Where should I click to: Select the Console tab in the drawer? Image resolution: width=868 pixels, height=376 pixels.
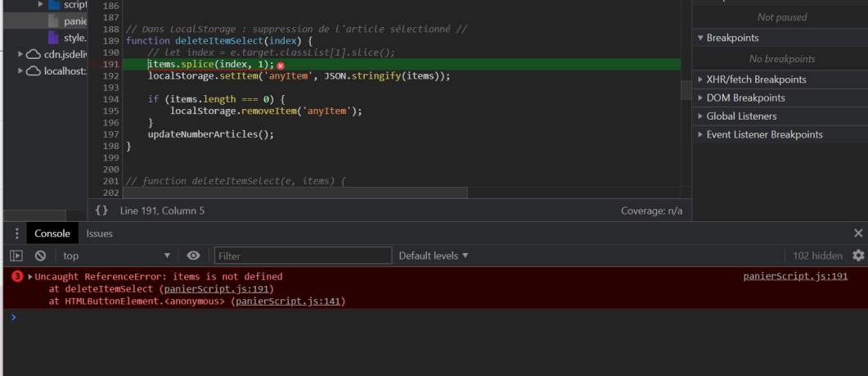[x=52, y=233]
